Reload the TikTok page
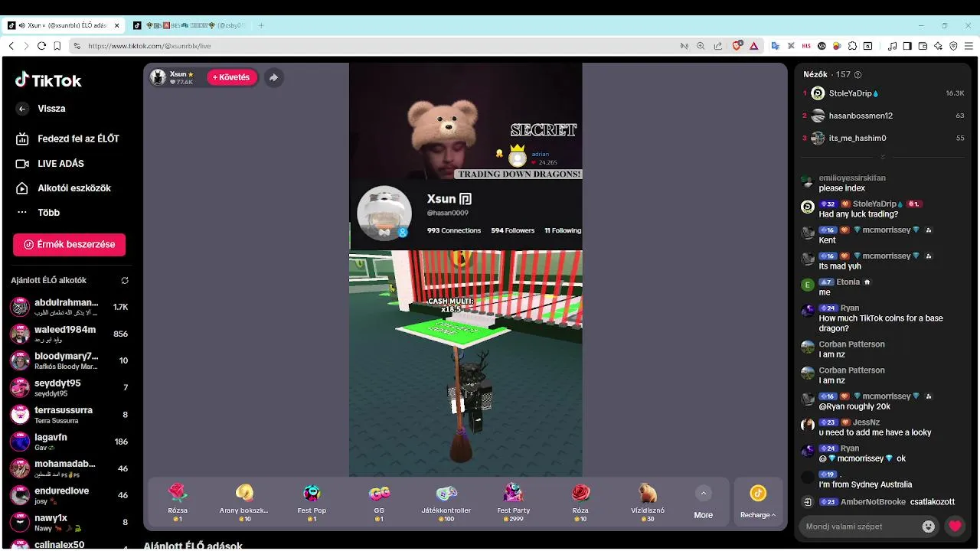Screen dimensions: 980x551 point(41,46)
